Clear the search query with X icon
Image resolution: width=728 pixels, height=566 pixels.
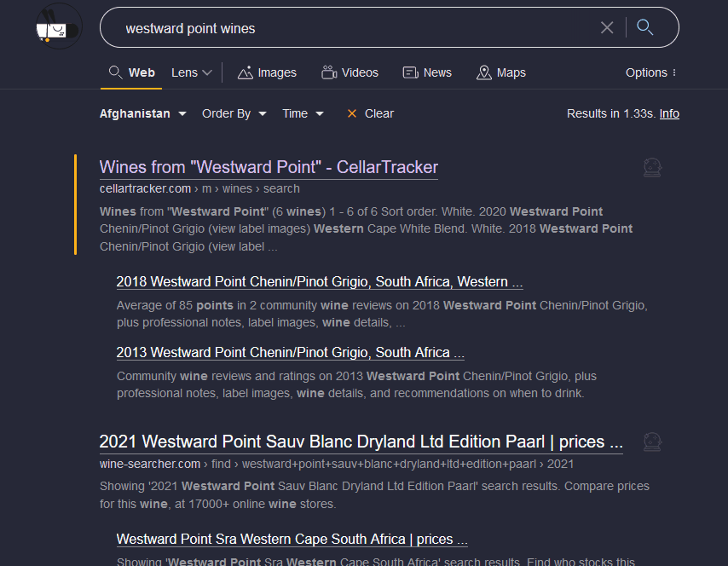pyautogui.click(x=607, y=28)
